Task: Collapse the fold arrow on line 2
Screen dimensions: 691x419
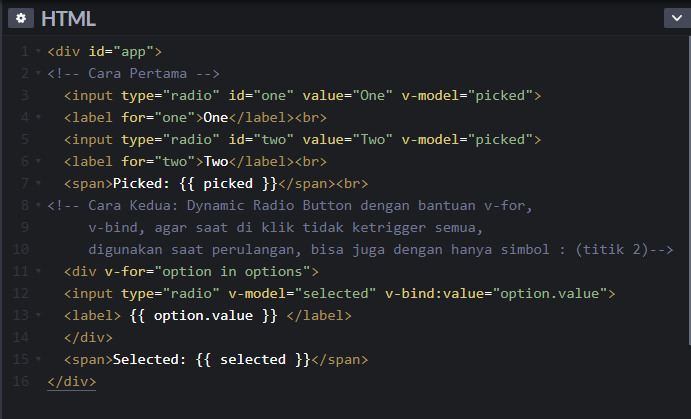Action: [x=38, y=74]
